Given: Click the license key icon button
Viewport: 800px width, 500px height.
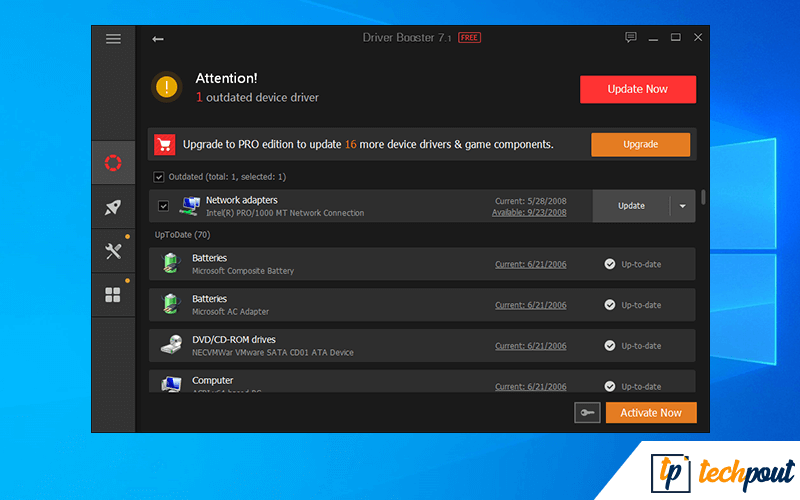Looking at the screenshot, I should (x=587, y=413).
